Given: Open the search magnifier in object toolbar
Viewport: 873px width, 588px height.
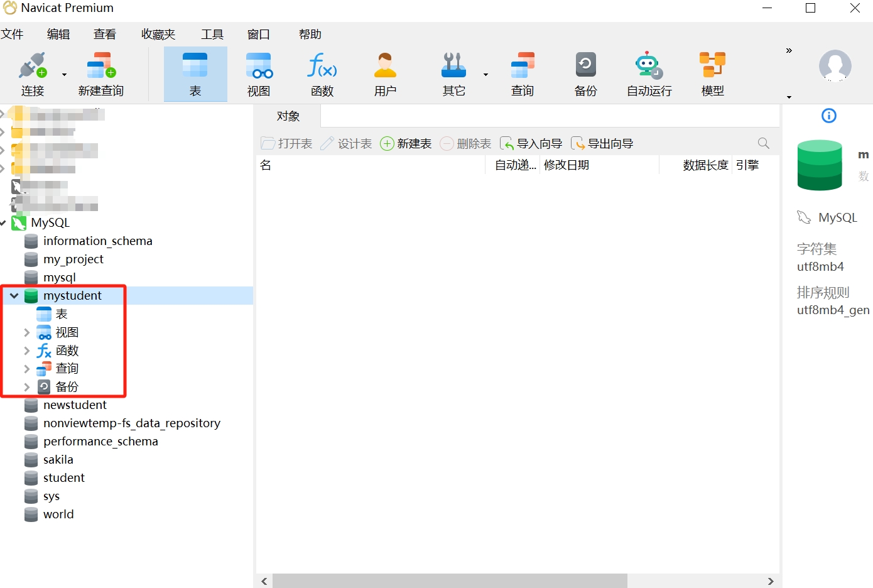Looking at the screenshot, I should pyautogui.click(x=763, y=143).
